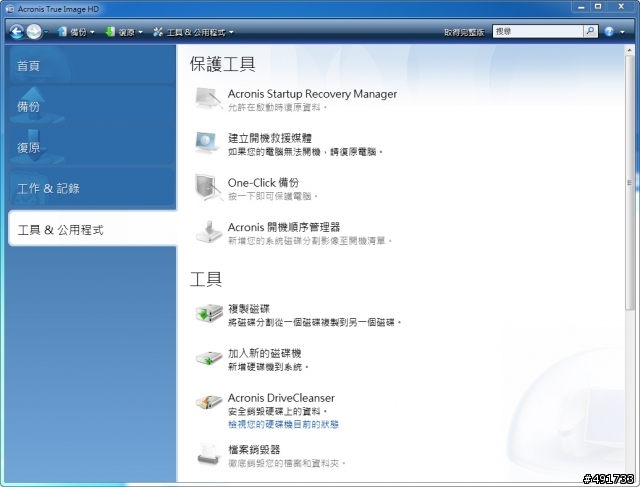Viewport: 640px width, 487px height.
Task: Open navigation history dropdown arrow
Action: tap(46, 32)
